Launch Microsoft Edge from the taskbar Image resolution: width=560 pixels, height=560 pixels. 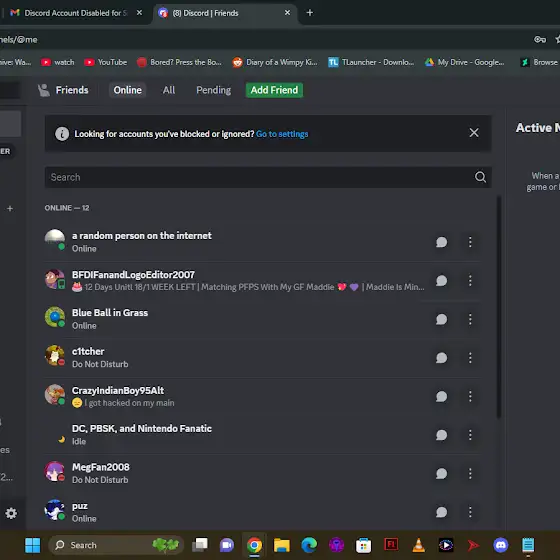click(309, 545)
